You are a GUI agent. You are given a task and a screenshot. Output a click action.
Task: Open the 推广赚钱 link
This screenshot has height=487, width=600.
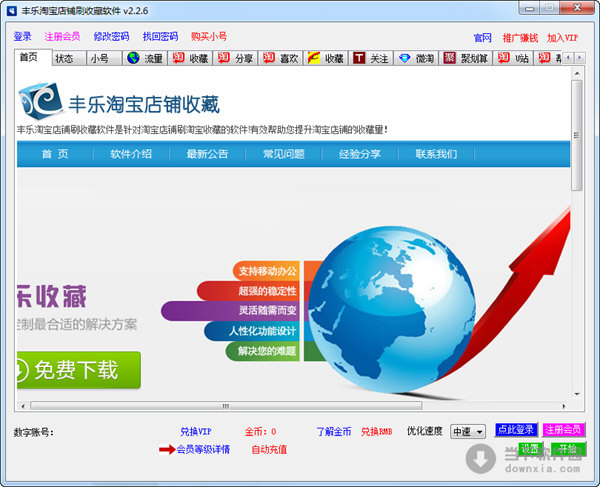click(x=520, y=37)
